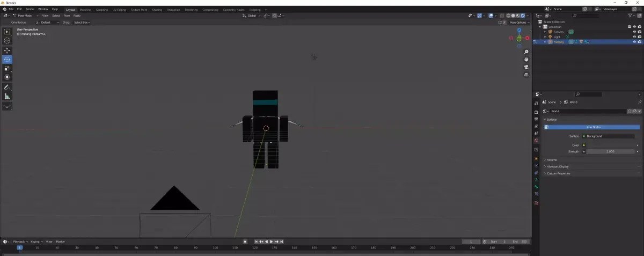Screen dimensions: 644x256
Task: Open the File menu
Action: (11, 9)
